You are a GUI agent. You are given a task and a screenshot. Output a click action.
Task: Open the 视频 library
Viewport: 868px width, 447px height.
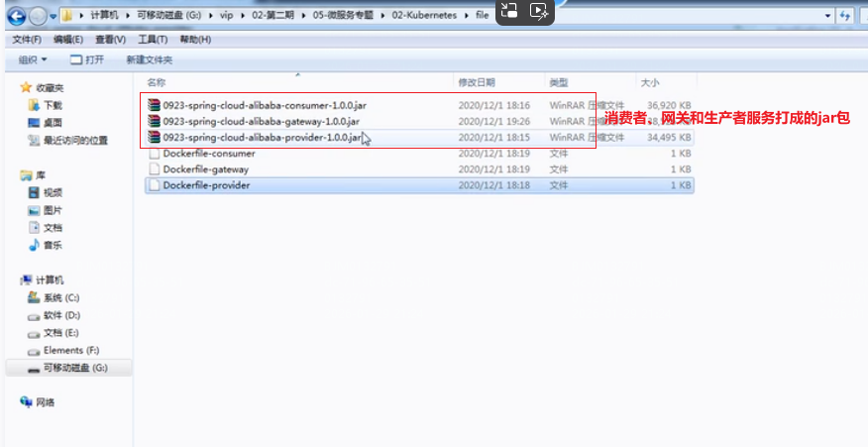tap(53, 192)
